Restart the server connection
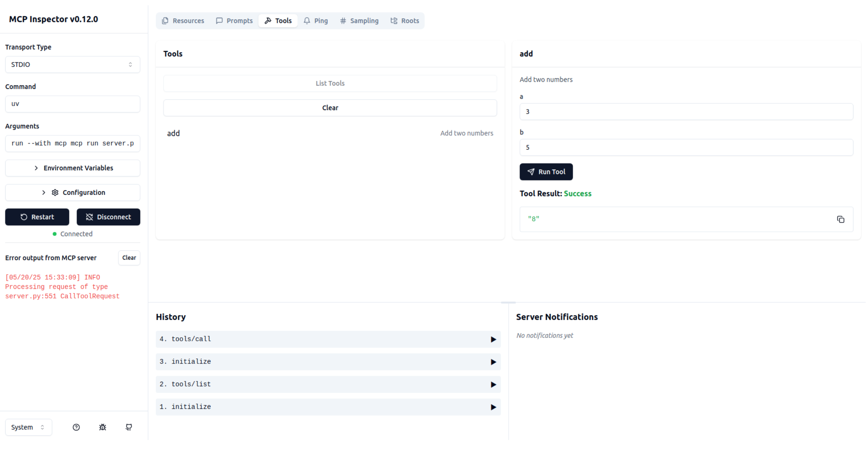The height and width of the screenshot is (451, 868). (37, 217)
